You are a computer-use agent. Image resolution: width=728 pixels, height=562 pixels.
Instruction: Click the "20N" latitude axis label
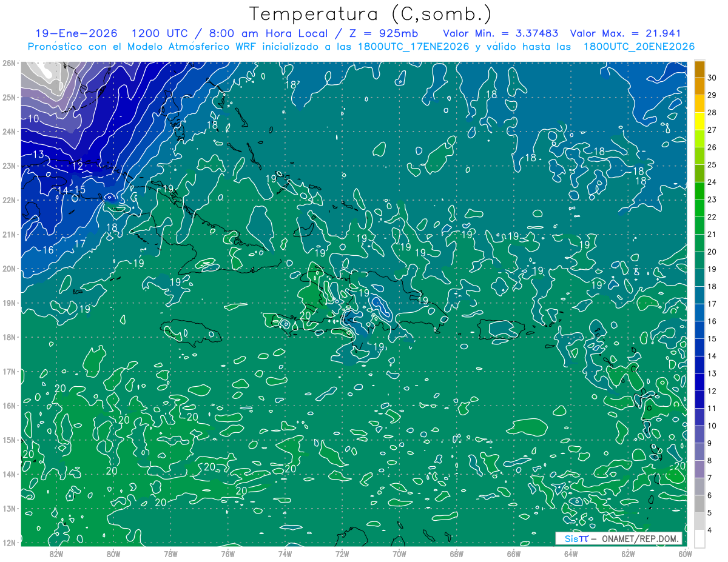tap(8, 269)
